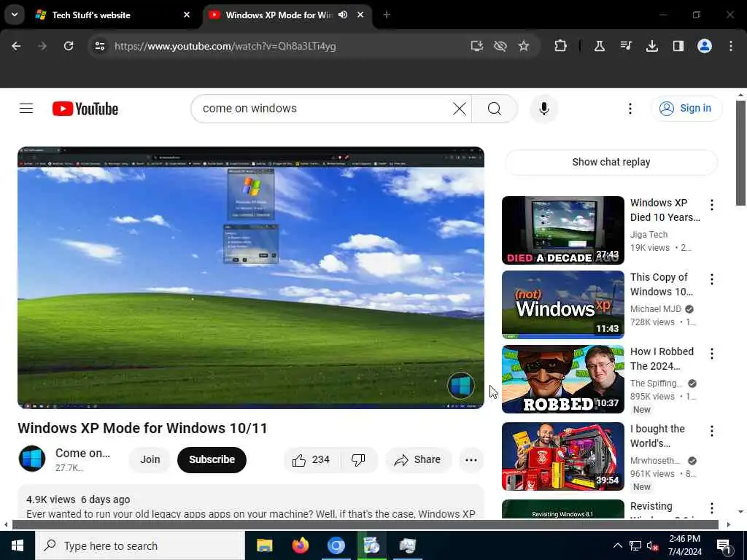Click the page vertical scrollbar
This screenshot has height=560, width=747.
coord(740,152)
